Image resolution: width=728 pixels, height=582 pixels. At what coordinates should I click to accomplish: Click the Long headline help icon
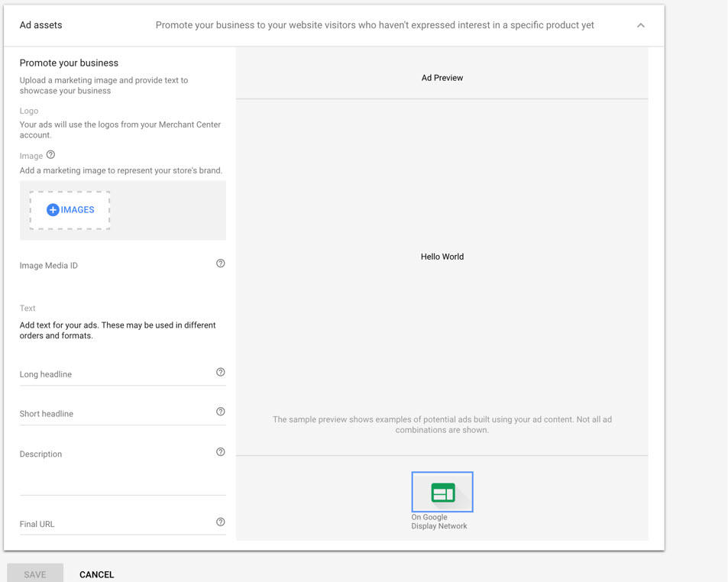[221, 372]
